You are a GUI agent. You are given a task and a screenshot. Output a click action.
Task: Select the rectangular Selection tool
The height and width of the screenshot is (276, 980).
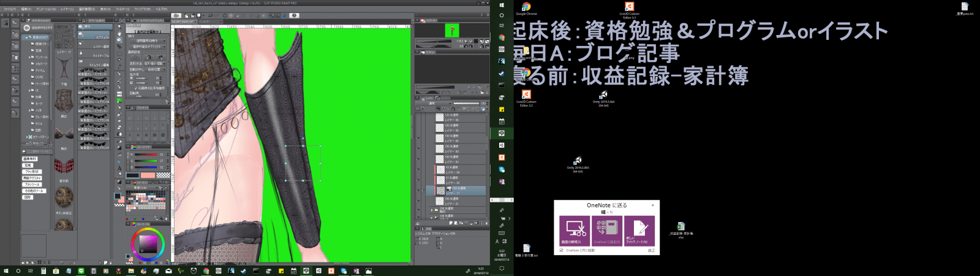pyautogui.click(x=119, y=53)
